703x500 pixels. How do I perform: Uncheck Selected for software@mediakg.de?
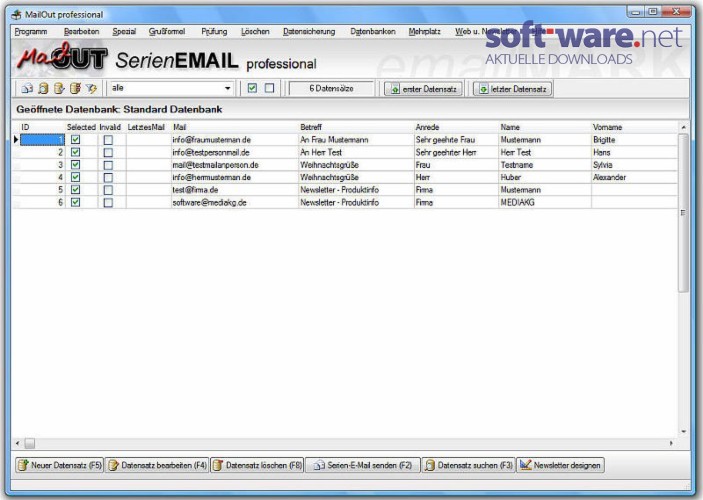(x=76, y=203)
